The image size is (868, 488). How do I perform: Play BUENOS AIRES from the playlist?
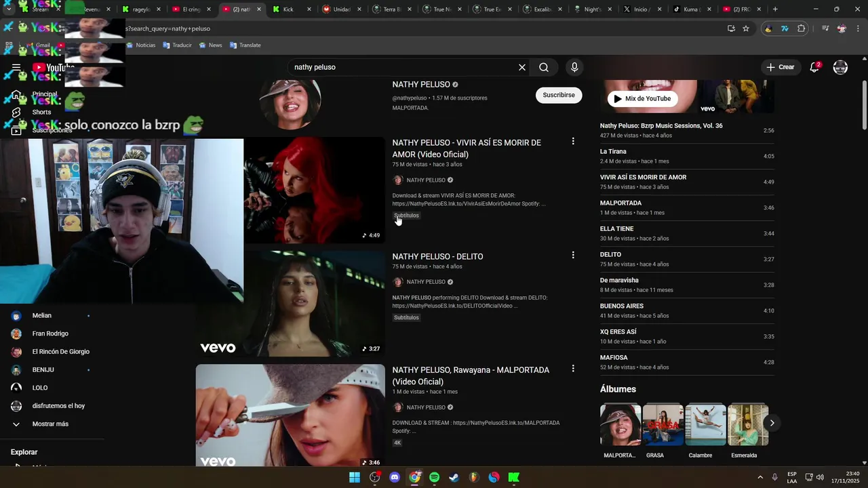pos(687,310)
